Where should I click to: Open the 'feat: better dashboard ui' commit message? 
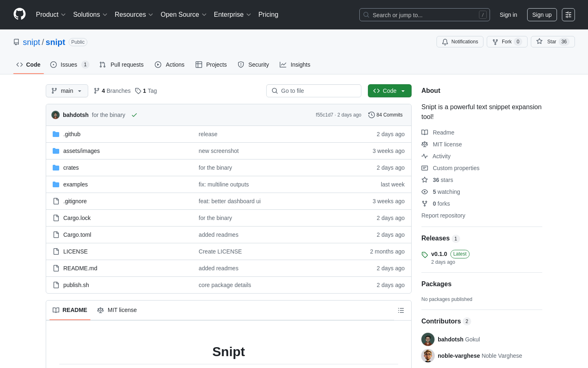click(x=229, y=201)
